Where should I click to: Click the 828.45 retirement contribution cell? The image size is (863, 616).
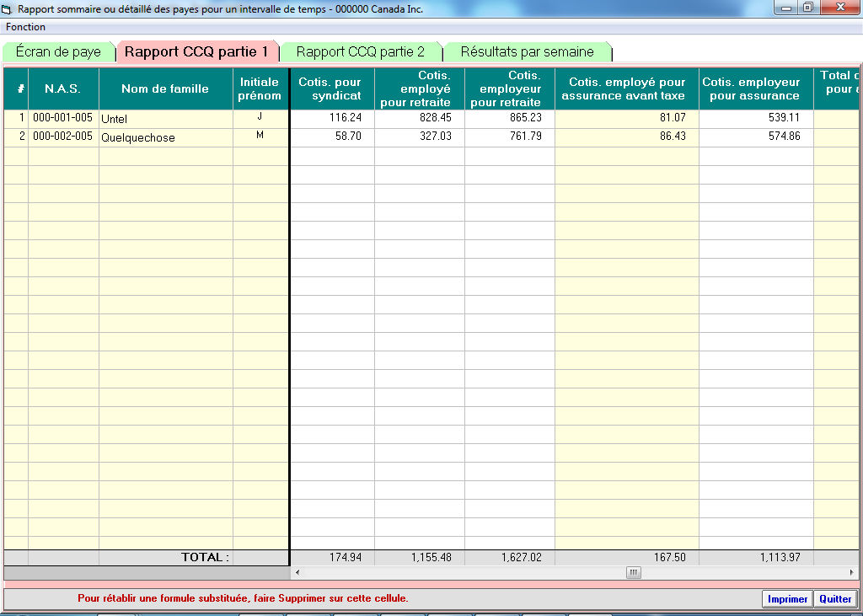click(x=419, y=118)
